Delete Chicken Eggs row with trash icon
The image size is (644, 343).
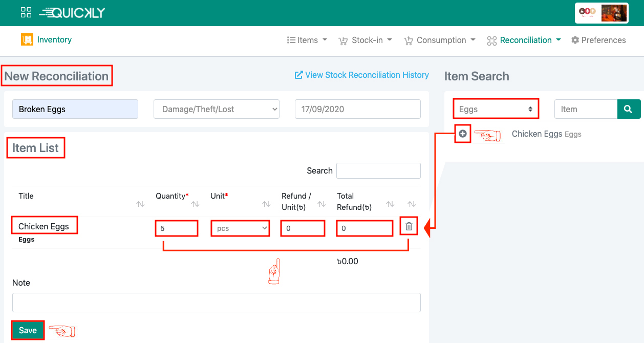coord(409,227)
